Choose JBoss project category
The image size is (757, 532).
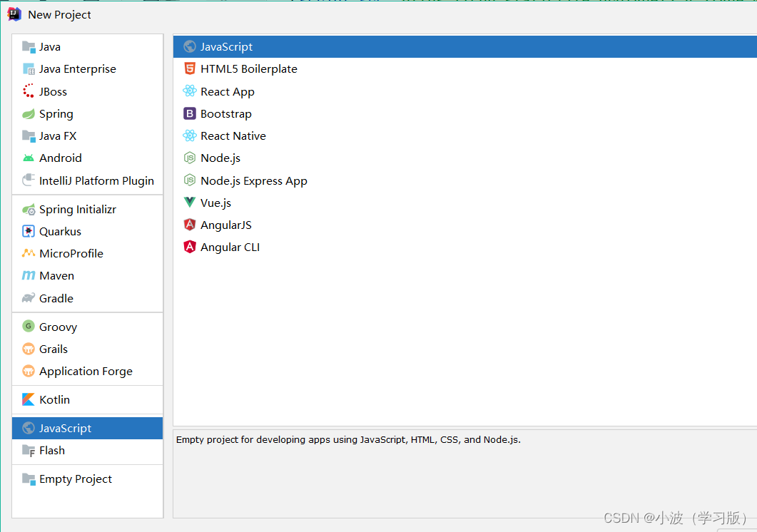(x=53, y=92)
